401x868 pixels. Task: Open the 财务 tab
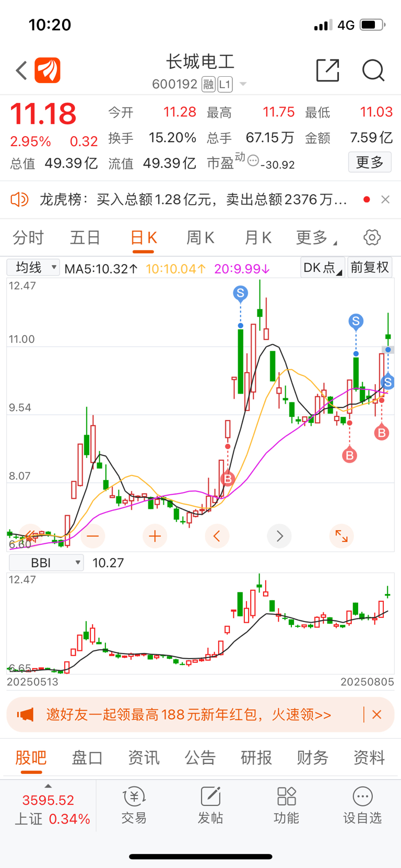click(x=313, y=757)
